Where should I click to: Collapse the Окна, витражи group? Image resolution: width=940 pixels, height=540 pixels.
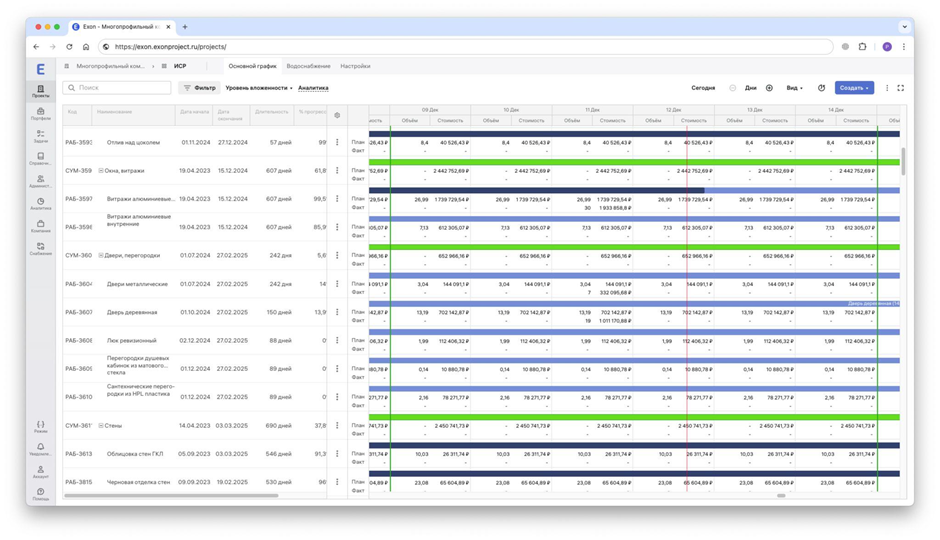click(x=101, y=171)
